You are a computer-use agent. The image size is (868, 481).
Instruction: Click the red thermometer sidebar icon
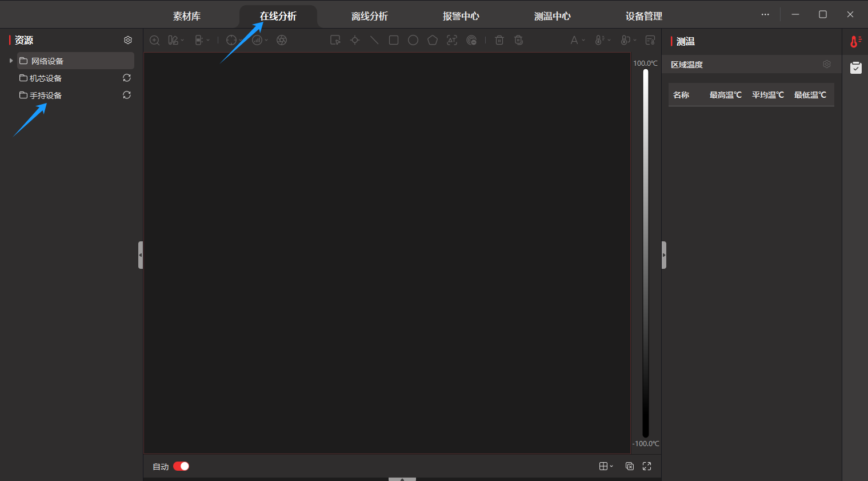(x=855, y=41)
